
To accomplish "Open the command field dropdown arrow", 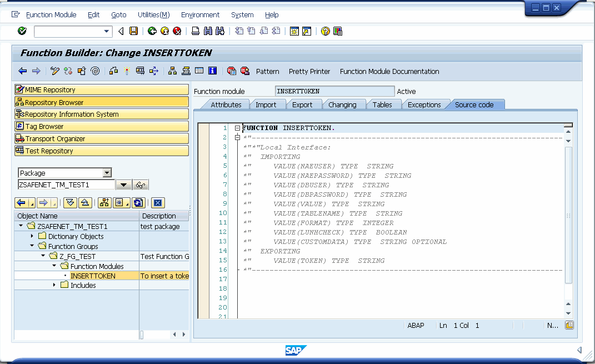I will [107, 32].
